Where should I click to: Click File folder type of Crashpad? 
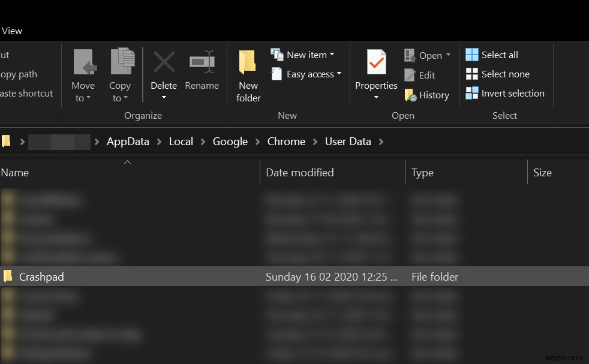tap(435, 277)
